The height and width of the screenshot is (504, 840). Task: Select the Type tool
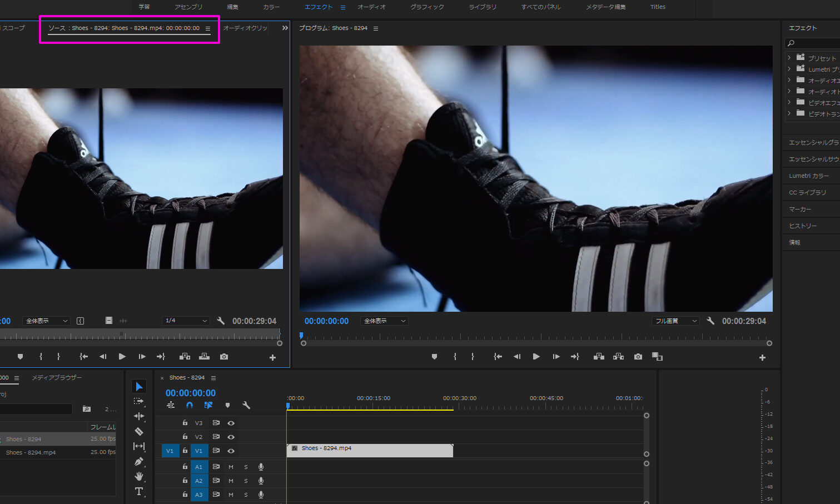139,491
